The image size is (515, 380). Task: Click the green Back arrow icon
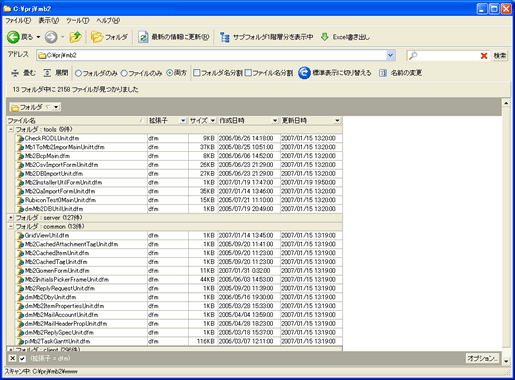click(13, 37)
